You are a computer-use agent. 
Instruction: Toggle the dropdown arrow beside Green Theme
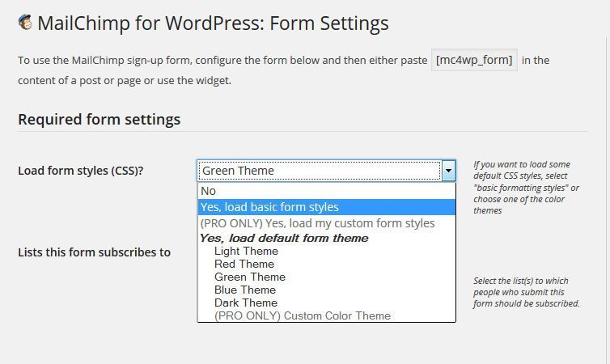[x=448, y=171]
